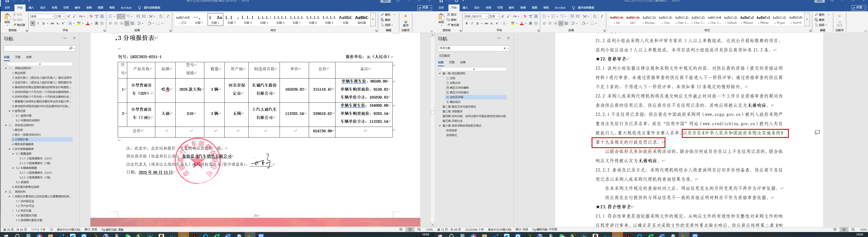Increase indent in the left Word window

144,16
